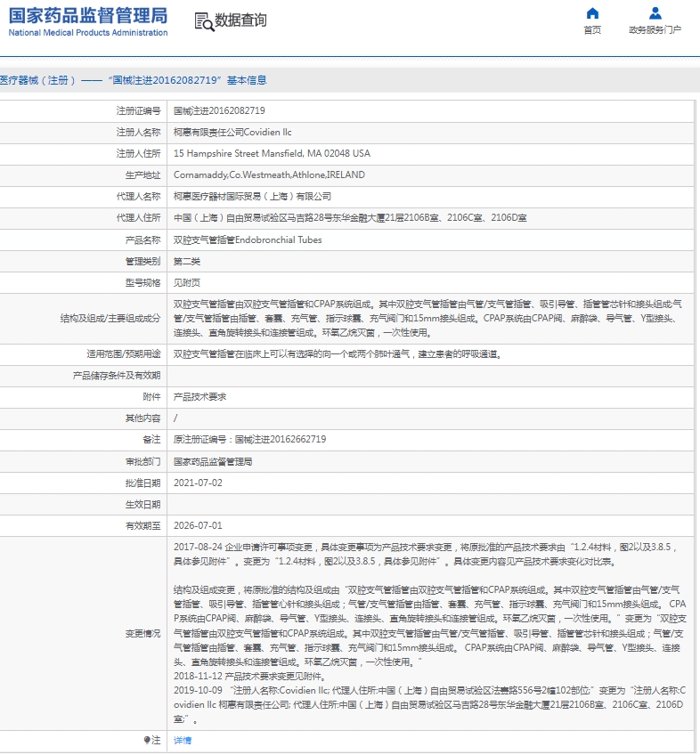Select registrant name 柯惠有限责任公司Covidien llc
The width and height of the screenshot is (700, 755).
(x=232, y=132)
